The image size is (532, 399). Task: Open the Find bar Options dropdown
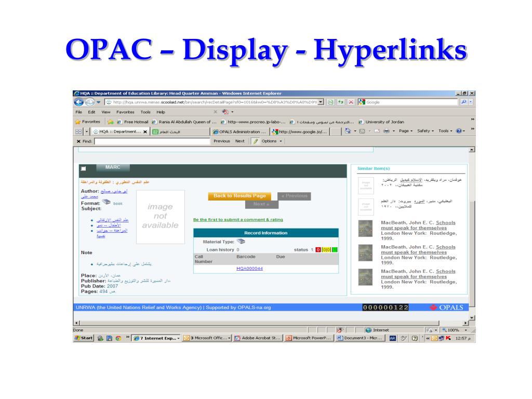tap(271, 141)
